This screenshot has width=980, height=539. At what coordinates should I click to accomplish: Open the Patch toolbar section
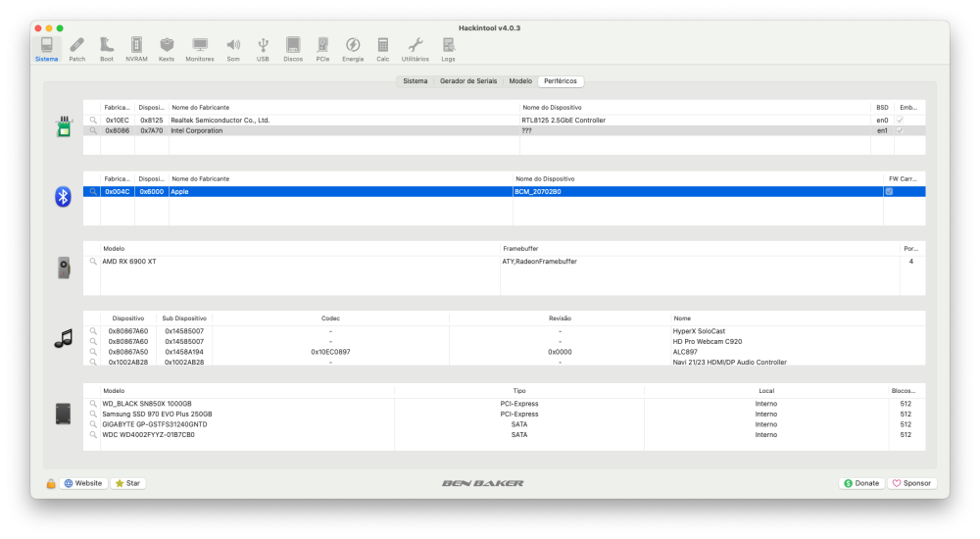[x=76, y=49]
